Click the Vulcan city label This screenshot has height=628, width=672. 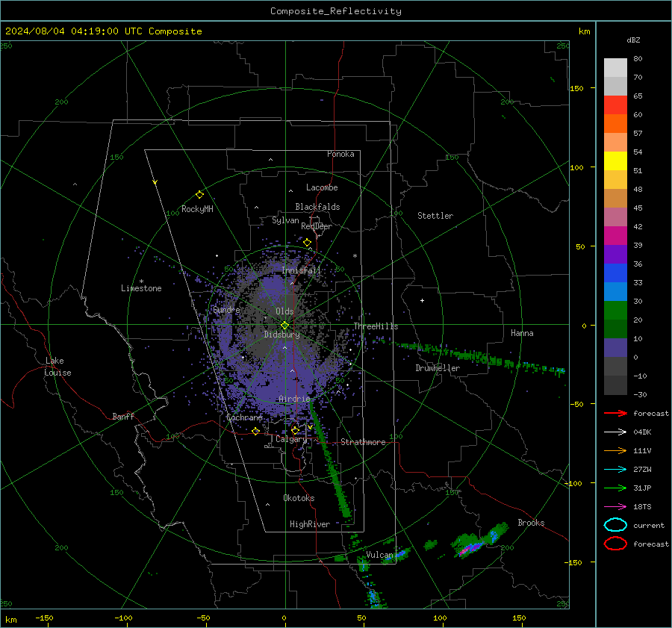380,555
